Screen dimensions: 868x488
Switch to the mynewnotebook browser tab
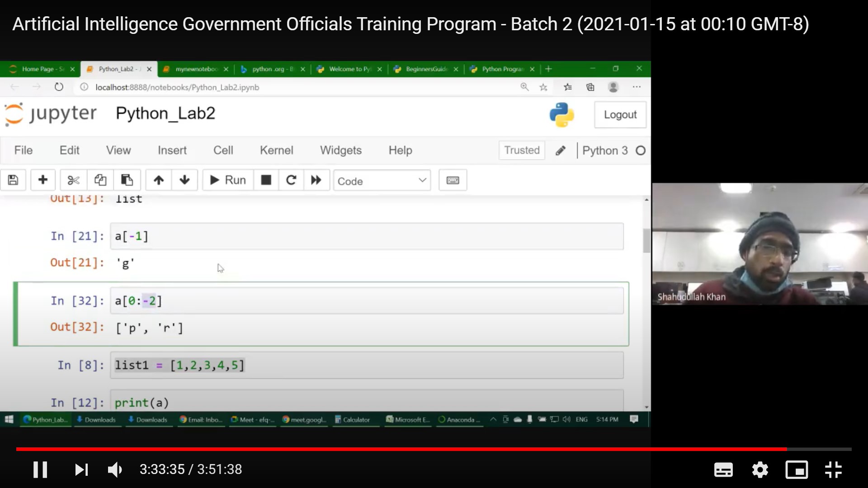[x=195, y=69]
